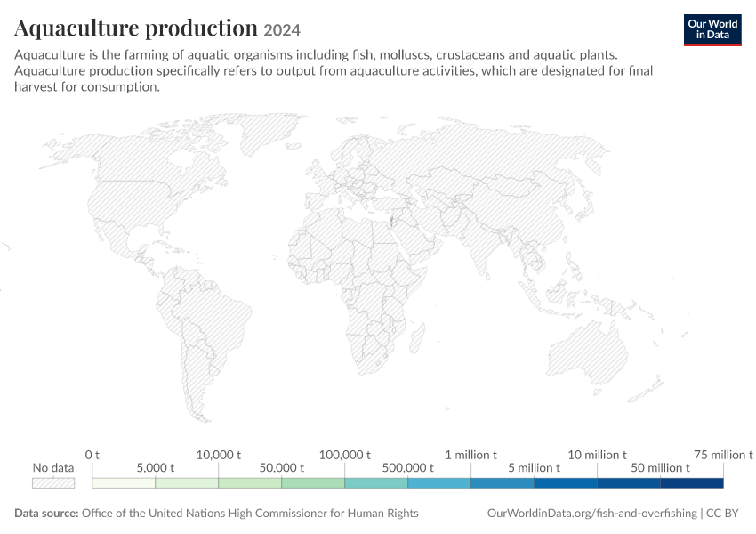Select the 10,000 t to 50,000 t legend bin

[250, 483]
